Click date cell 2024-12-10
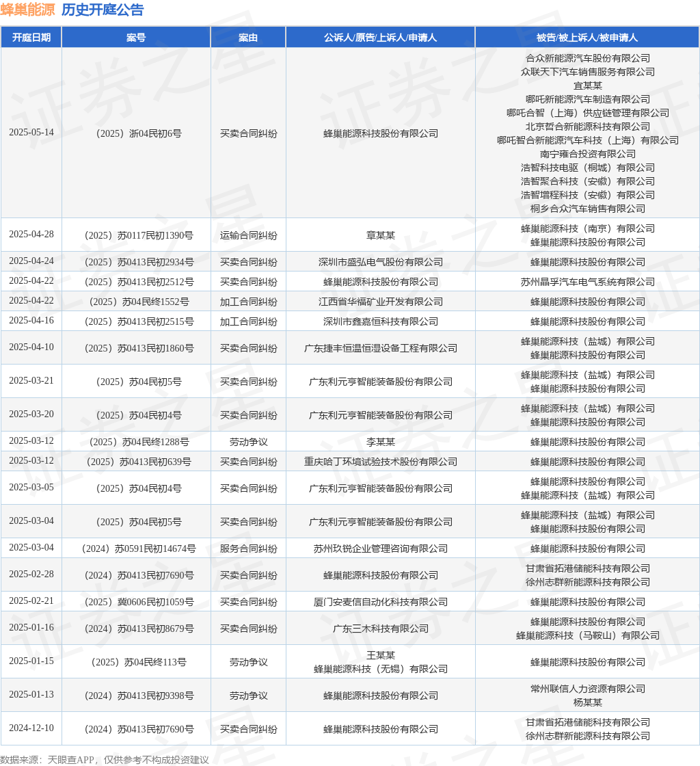 pos(31,728)
